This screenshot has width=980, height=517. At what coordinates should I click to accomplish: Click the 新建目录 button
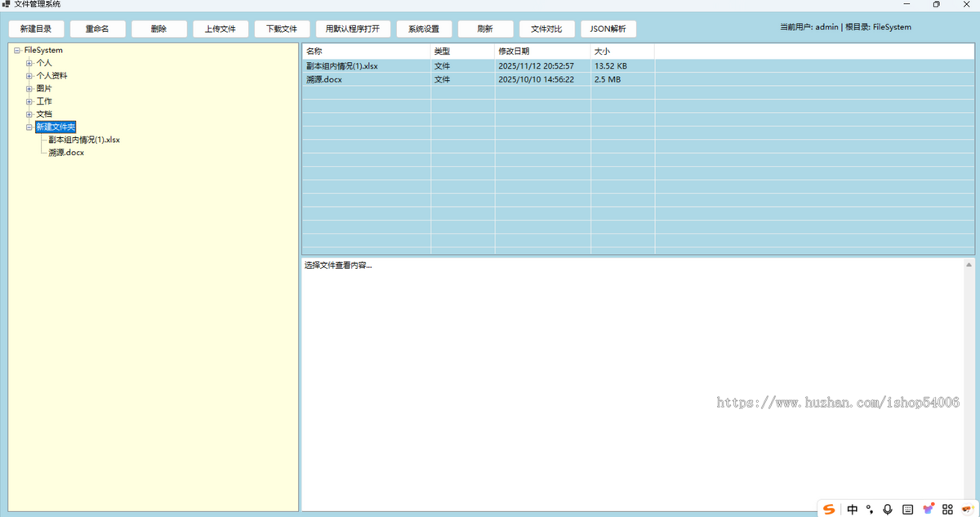coord(36,29)
